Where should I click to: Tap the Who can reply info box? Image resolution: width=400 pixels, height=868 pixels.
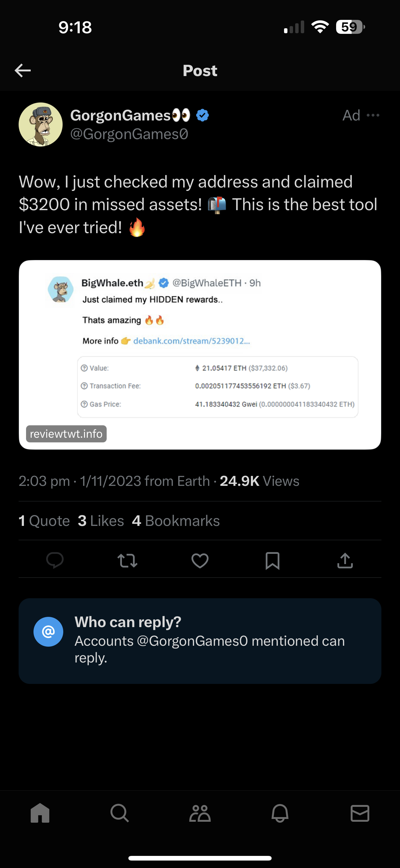tap(200, 641)
